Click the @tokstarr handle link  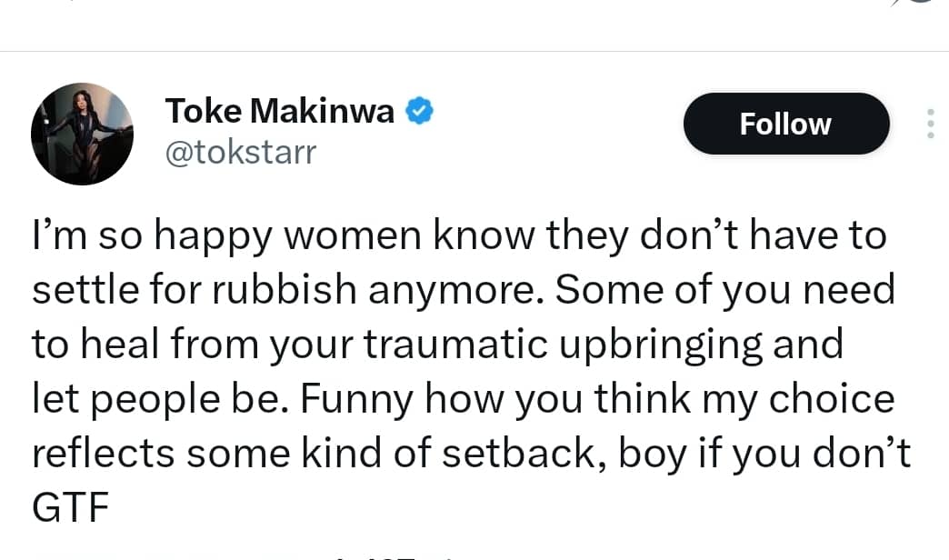click(x=241, y=152)
